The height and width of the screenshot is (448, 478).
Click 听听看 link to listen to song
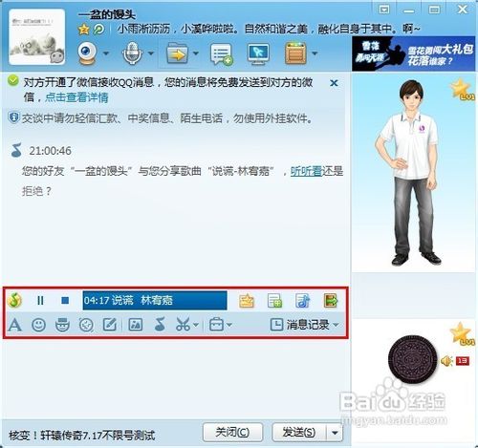coord(306,171)
